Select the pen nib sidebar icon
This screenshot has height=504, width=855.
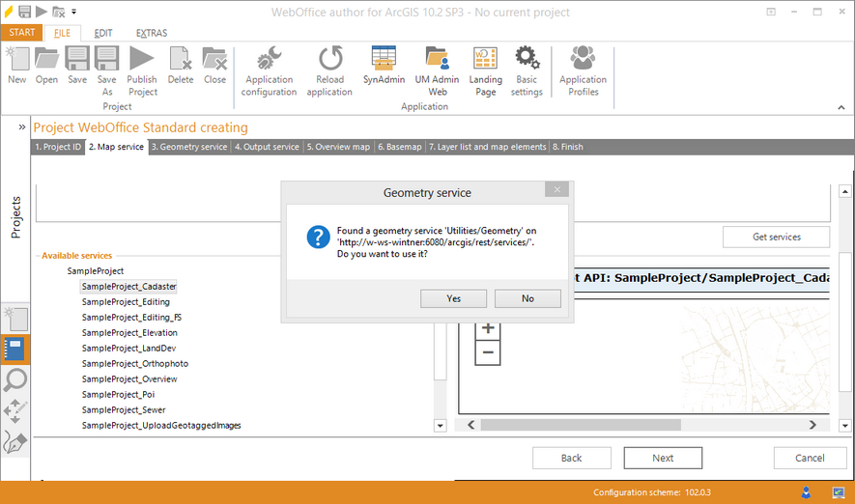point(14,442)
